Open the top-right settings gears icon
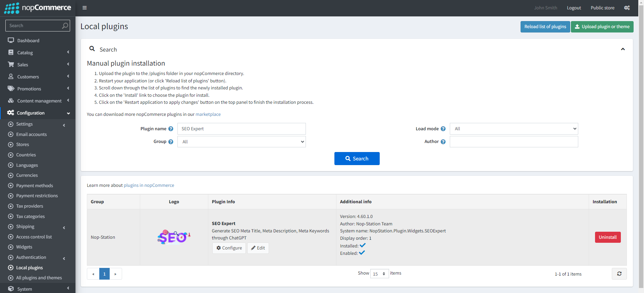This screenshot has height=293, width=644. 627,8
